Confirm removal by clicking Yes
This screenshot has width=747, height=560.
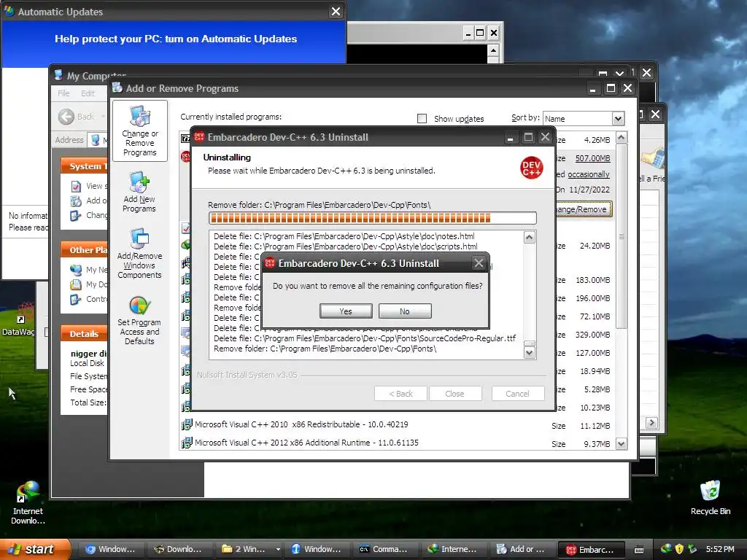tap(346, 311)
